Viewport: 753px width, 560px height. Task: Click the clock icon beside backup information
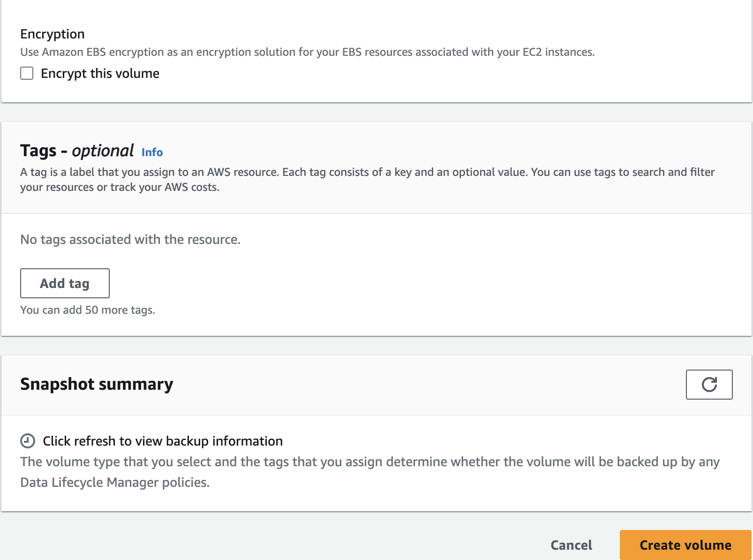pos(28,441)
